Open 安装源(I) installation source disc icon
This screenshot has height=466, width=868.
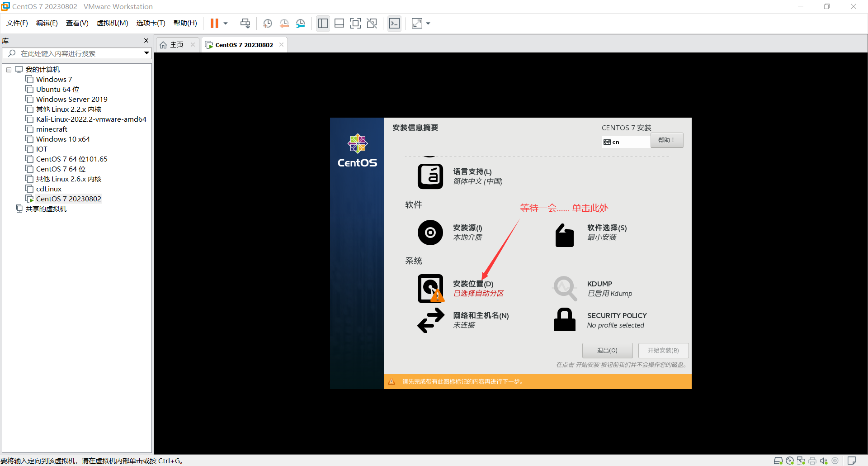[430, 233]
